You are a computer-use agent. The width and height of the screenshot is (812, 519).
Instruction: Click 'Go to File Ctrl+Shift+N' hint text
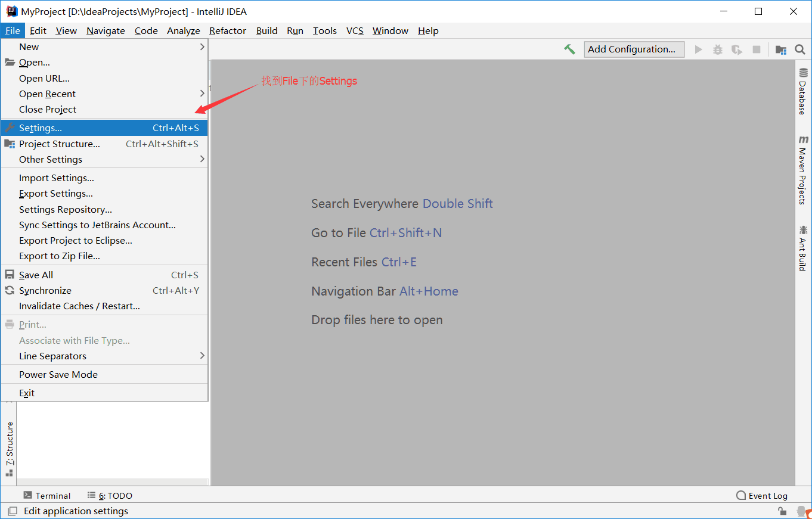[377, 233]
